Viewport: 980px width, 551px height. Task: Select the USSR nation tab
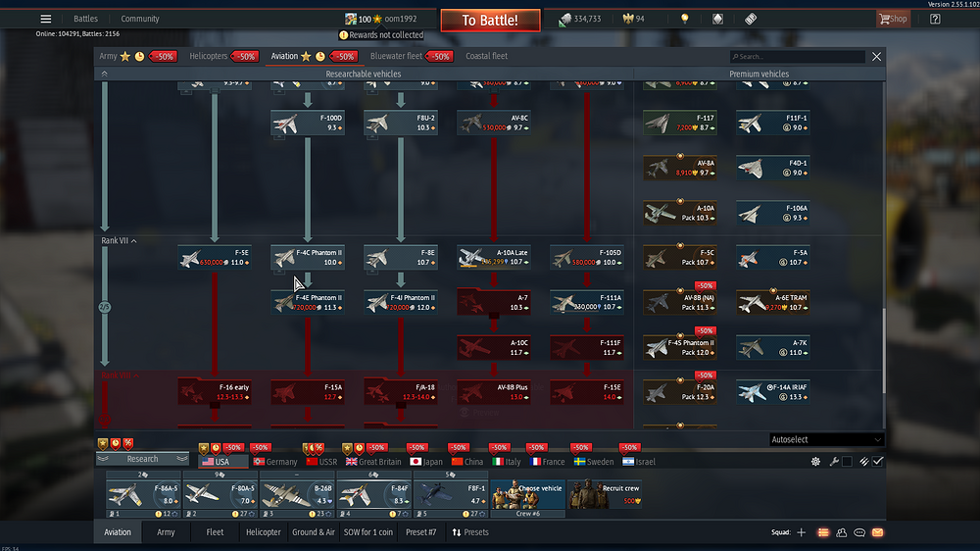tap(321, 462)
